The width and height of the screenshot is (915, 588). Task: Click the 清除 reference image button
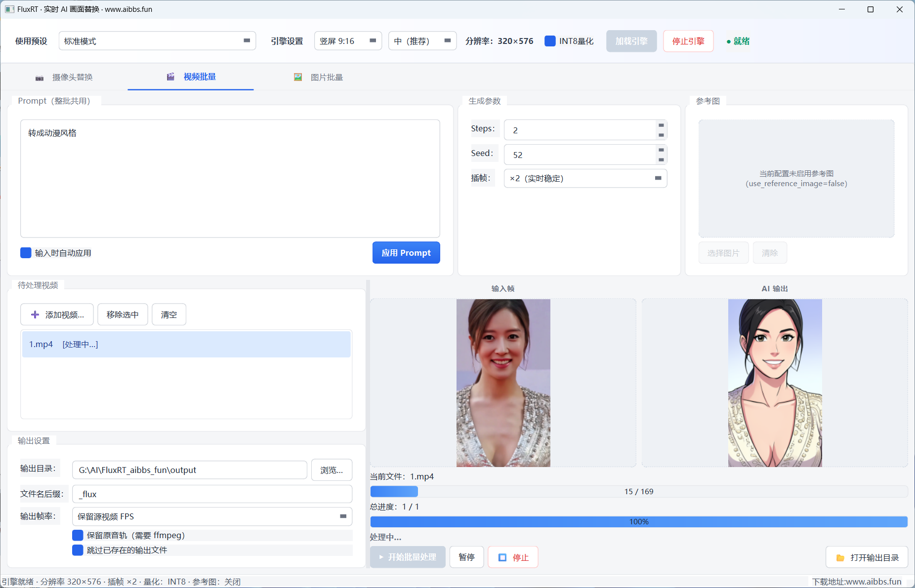(770, 253)
